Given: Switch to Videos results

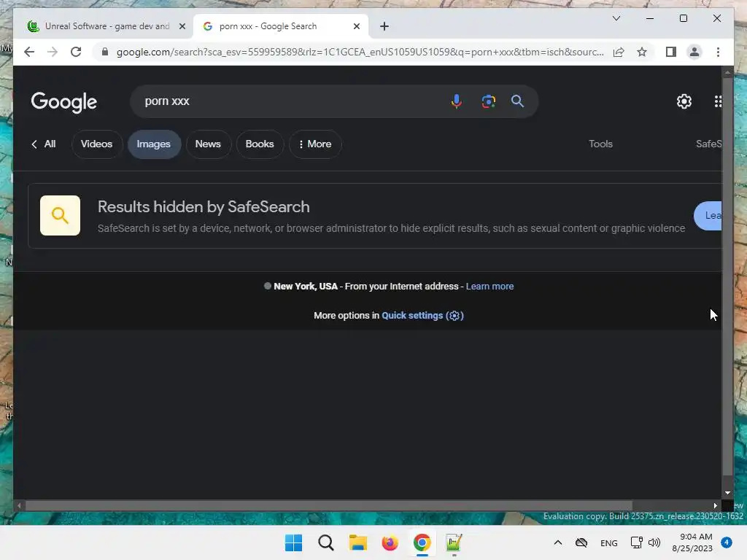Looking at the screenshot, I should [97, 144].
